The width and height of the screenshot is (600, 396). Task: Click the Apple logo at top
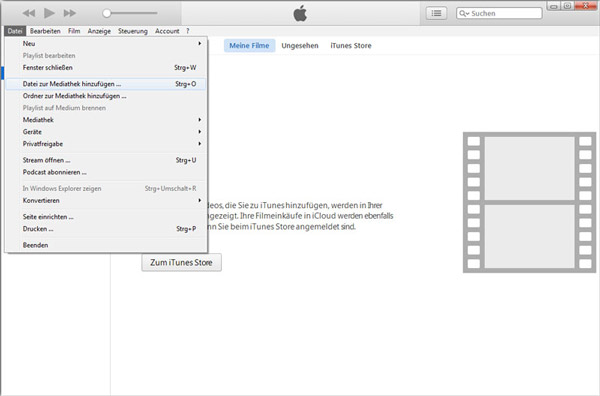point(300,13)
